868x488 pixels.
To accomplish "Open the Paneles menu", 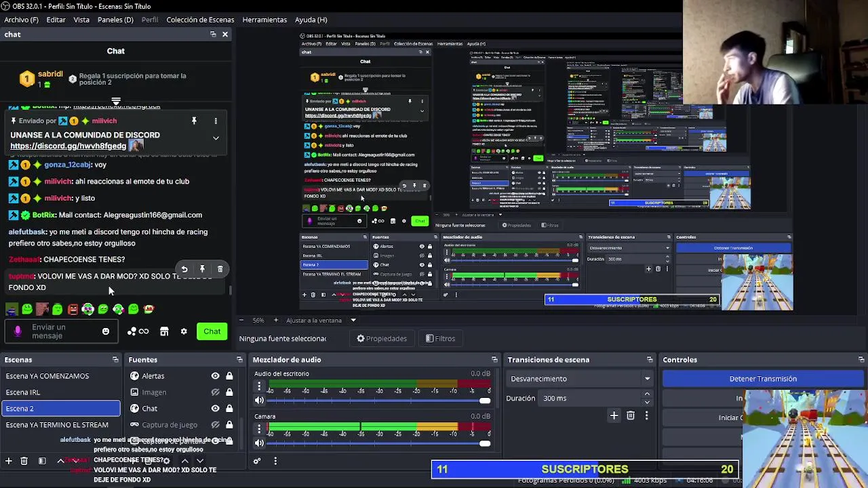I will [115, 20].
